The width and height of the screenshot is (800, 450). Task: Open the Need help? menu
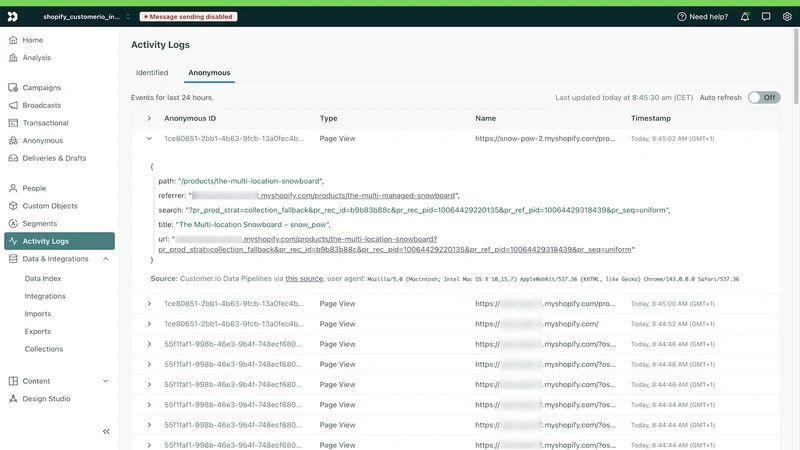[x=702, y=16]
